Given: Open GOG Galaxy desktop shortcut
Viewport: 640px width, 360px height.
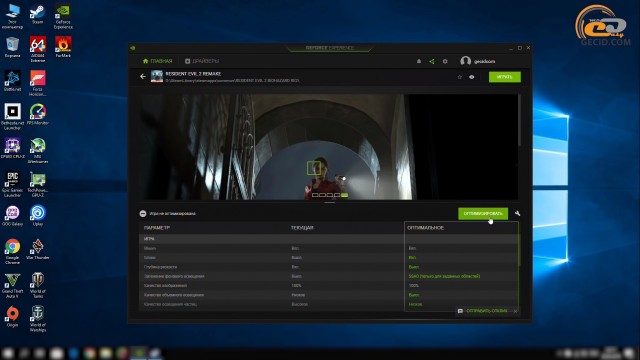Looking at the screenshot, I should [x=13, y=216].
